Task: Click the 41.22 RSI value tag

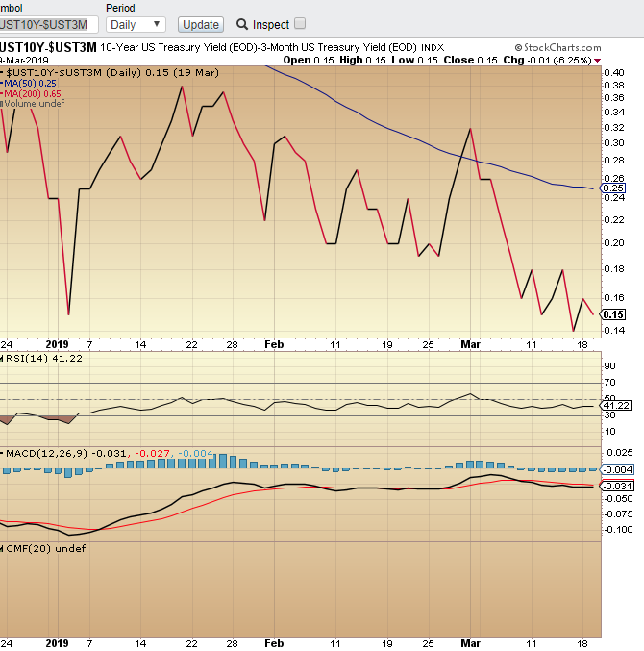Action: (x=616, y=405)
